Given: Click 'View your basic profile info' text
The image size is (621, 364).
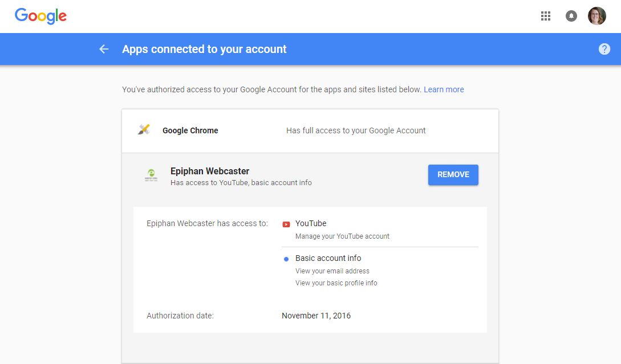Looking at the screenshot, I should pyautogui.click(x=336, y=283).
